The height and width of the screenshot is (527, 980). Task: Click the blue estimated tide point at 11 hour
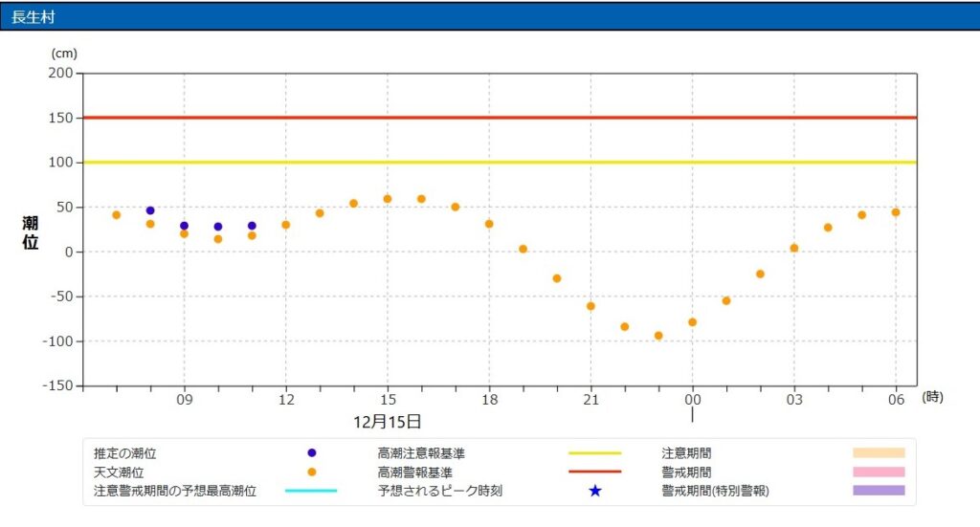pyautogui.click(x=252, y=226)
